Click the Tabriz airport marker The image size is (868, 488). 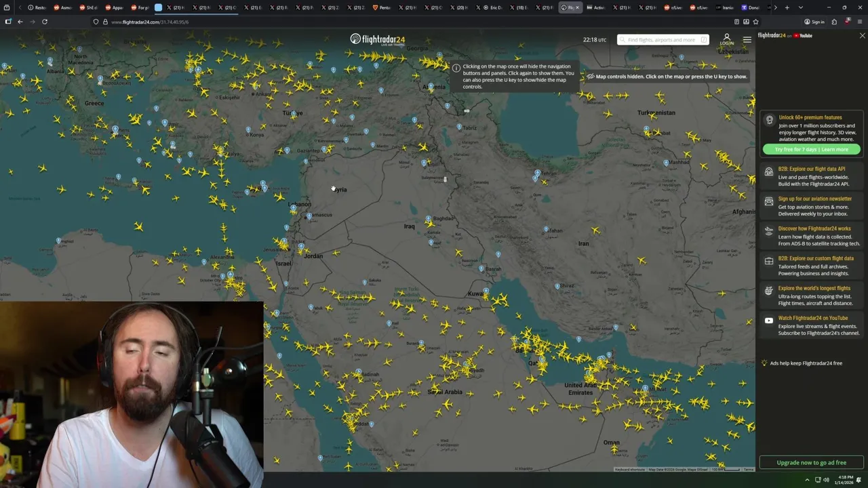[x=459, y=126]
